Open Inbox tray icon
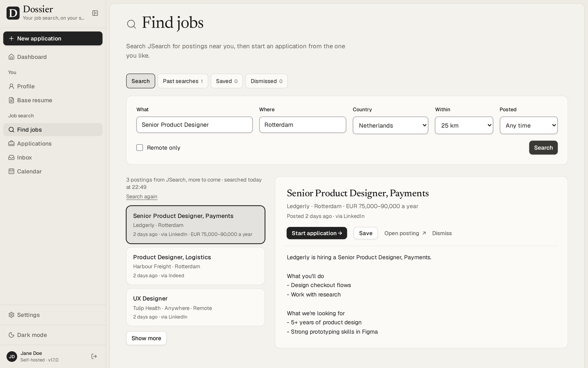The width and height of the screenshot is (588, 368). coord(11,157)
